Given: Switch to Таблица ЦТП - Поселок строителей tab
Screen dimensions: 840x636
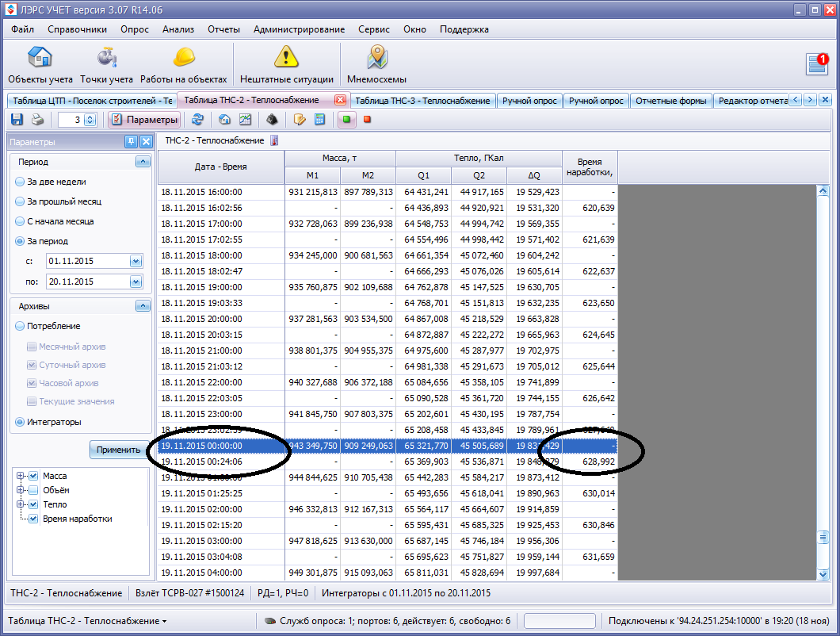Looking at the screenshot, I should pos(92,101).
